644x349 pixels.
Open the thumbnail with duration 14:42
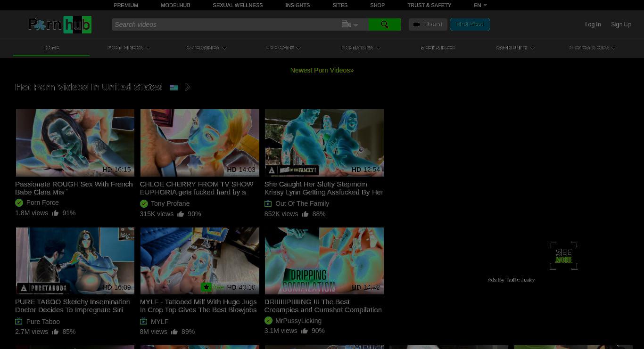tap(324, 261)
